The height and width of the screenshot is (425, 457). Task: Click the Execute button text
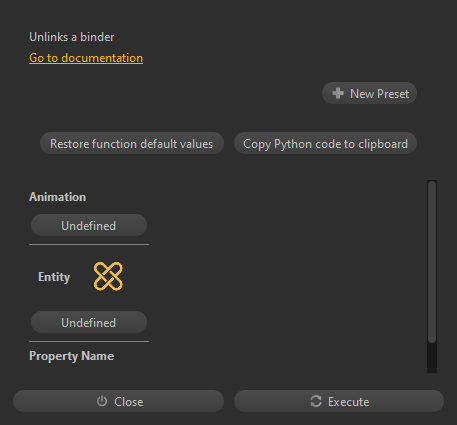[x=349, y=402]
